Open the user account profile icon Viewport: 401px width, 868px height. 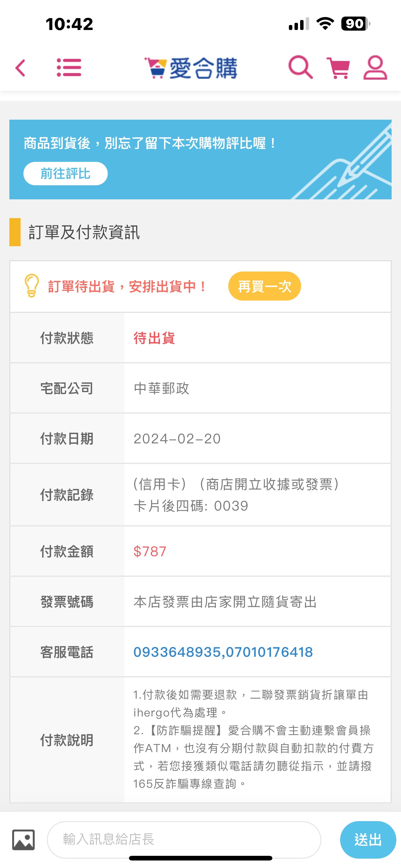point(375,68)
